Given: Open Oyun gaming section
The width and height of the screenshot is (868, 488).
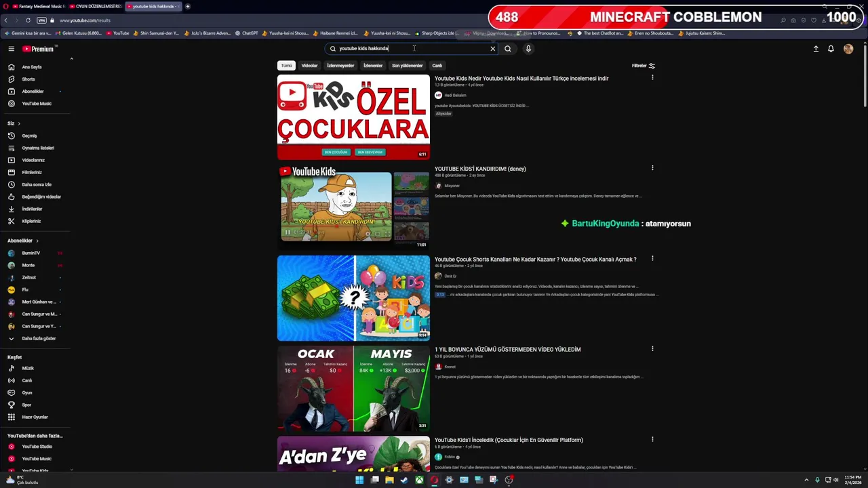Looking at the screenshot, I should [27, 392].
